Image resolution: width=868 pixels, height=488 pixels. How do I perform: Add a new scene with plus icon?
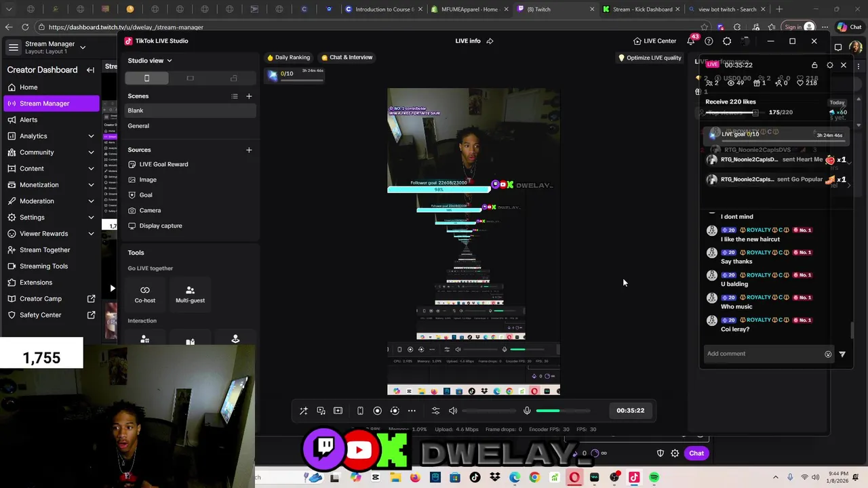249,96
